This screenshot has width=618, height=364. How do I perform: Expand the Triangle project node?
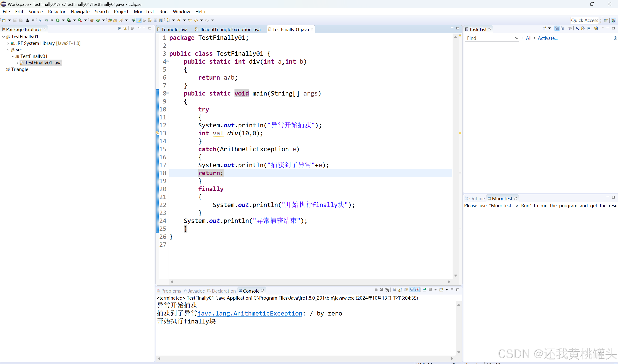[3, 69]
